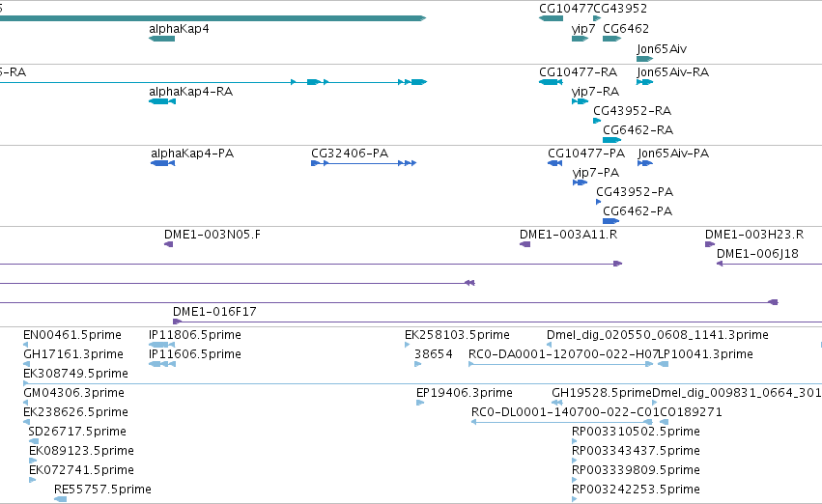Image resolution: width=822 pixels, height=504 pixels.
Task: Select the RC0-DA0001-120700-022-H07 EST label
Action: 563,354
